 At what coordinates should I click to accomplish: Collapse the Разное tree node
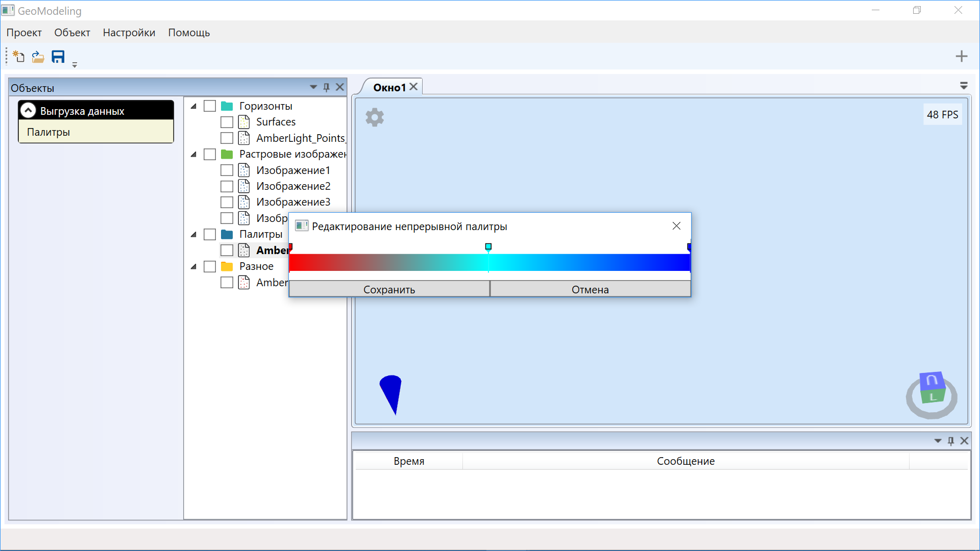[x=193, y=266]
